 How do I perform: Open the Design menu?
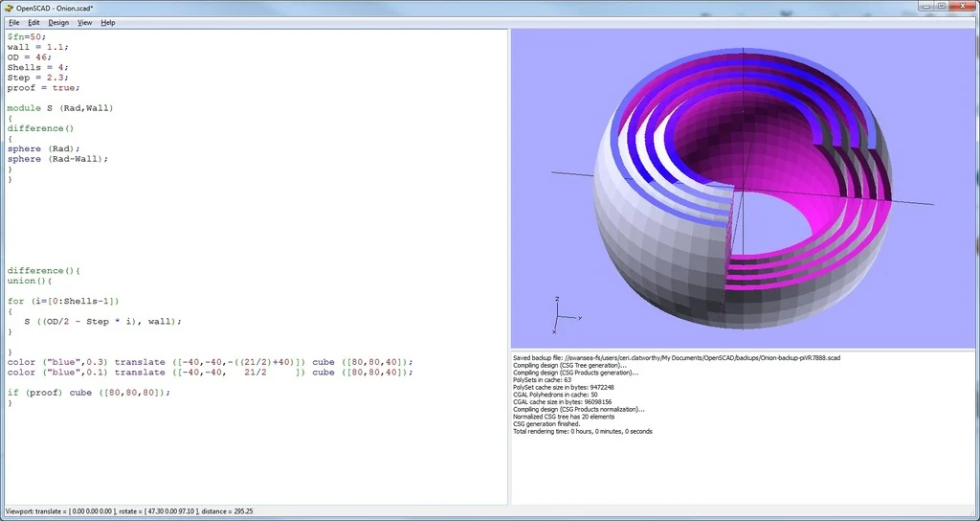click(58, 23)
